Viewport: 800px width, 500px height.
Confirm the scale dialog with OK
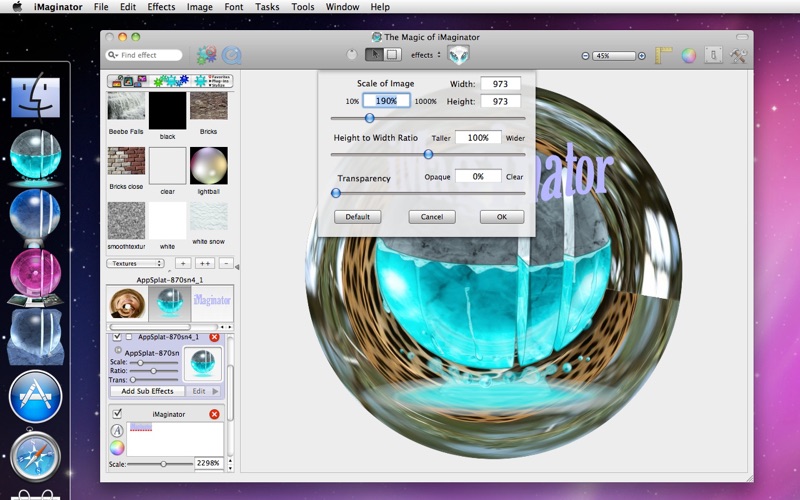pos(502,217)
